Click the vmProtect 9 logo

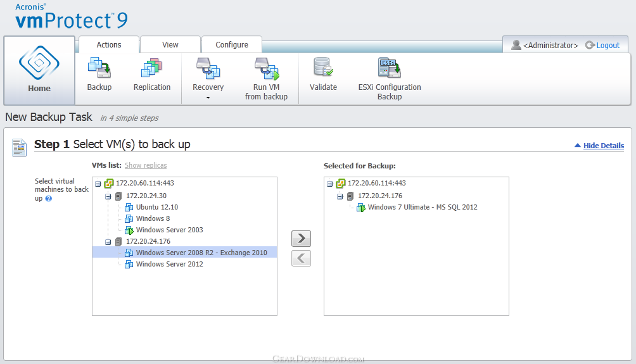72,17
